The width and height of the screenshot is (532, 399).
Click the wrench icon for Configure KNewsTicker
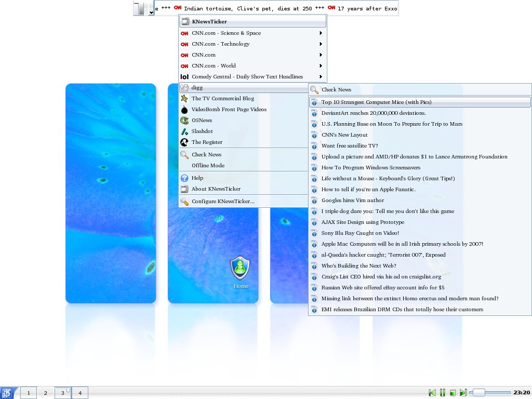tap(184, 202)
